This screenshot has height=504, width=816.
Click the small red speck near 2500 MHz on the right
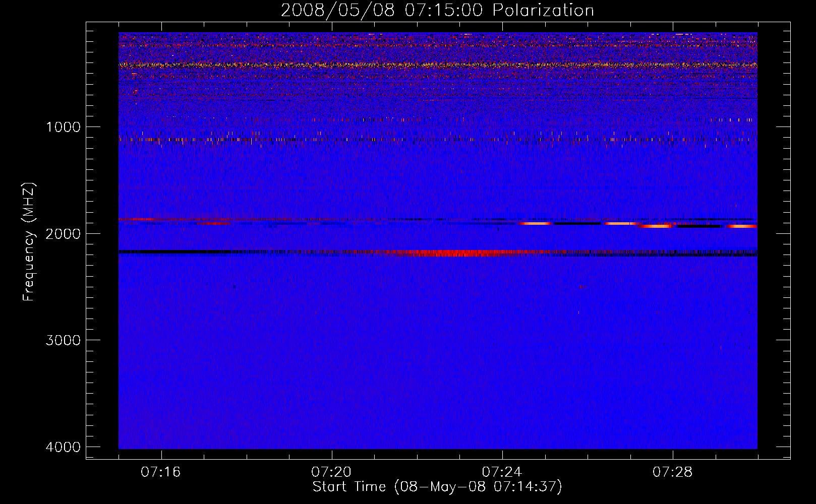583,287
